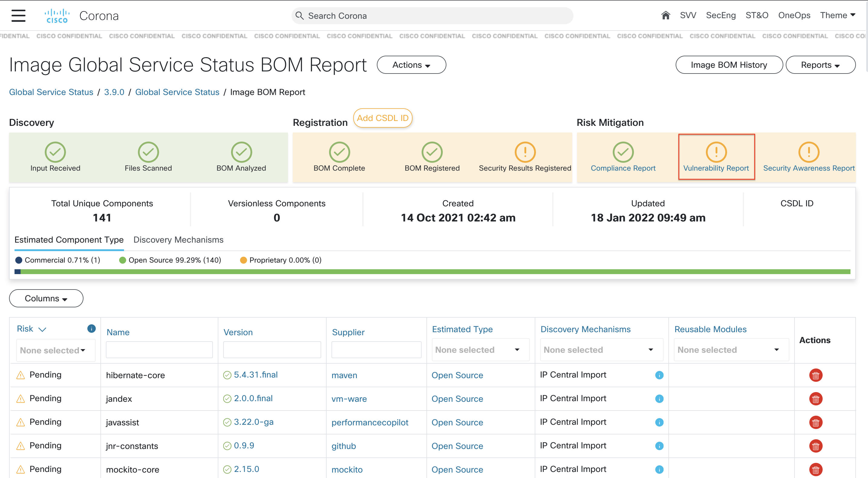
Task: Open the Risk filter dropdown
Action: [56, 350]
